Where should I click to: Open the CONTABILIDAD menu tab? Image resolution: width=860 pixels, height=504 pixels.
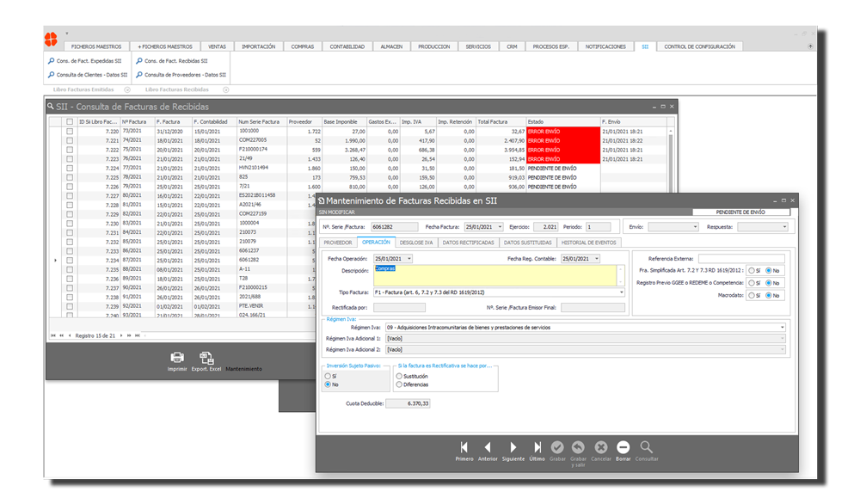(x=347, y=46)
